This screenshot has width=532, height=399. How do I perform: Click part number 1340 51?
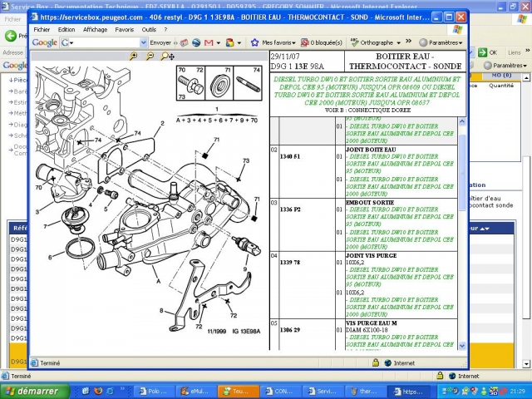pyautogui.click(x=290, y=156)
